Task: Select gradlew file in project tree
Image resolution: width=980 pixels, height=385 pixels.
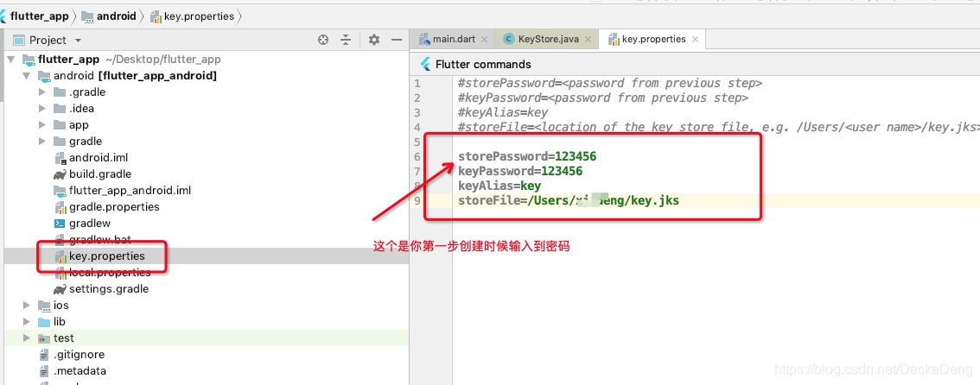Action: (87, 224)
